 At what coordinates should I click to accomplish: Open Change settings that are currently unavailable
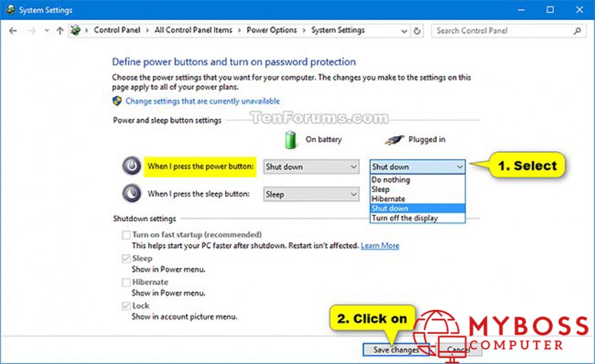[203, 101]
